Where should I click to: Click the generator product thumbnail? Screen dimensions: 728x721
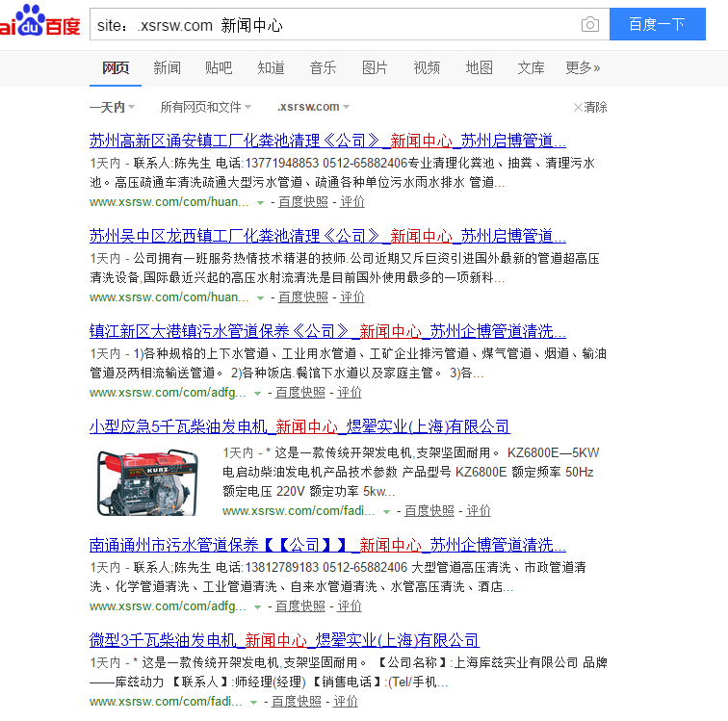click(147, 482)
